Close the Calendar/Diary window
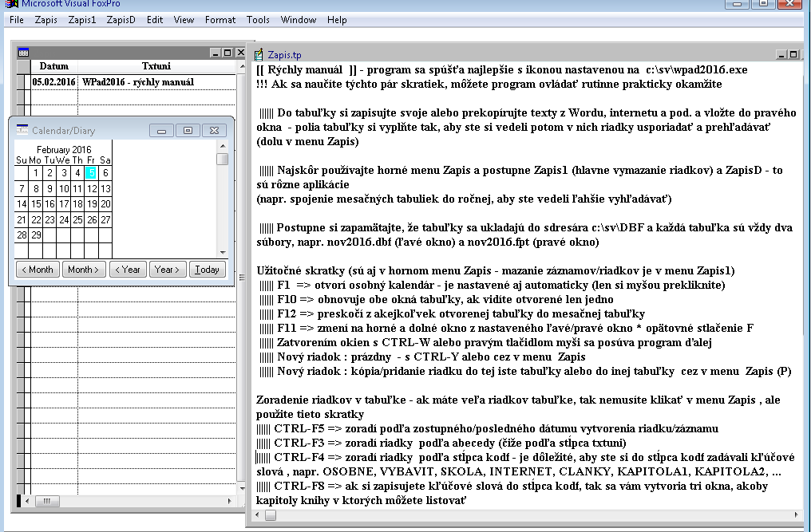 click(x=212, y=130)
